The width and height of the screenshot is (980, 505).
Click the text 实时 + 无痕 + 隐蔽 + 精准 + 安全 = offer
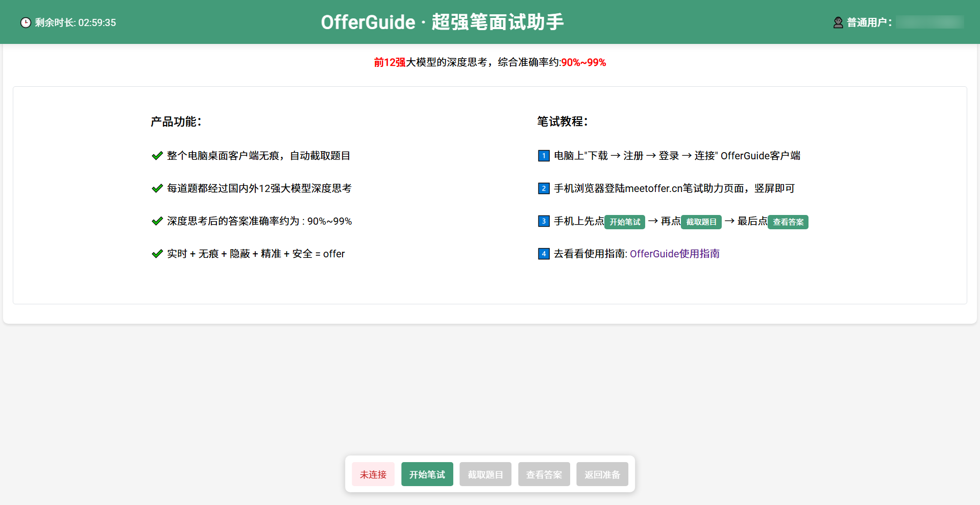coord(256,254)
